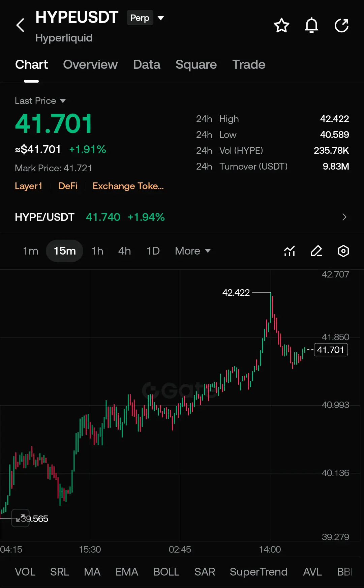Open HYPE/USDT spot pair chevron
The width and height of the screenshot is (364, 588).
pyautogui.click(x=344, y=217)
